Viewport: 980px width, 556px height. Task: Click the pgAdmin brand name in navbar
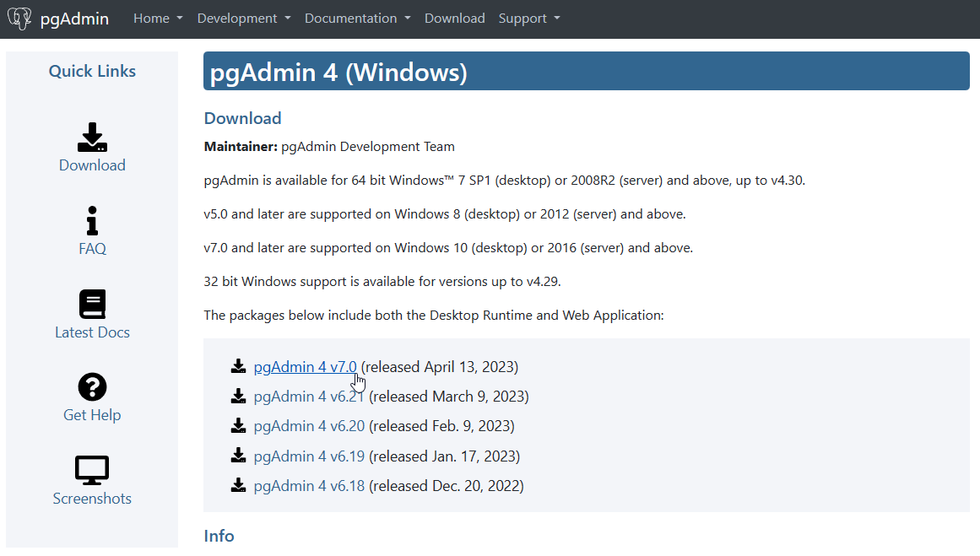coord(74,19)
